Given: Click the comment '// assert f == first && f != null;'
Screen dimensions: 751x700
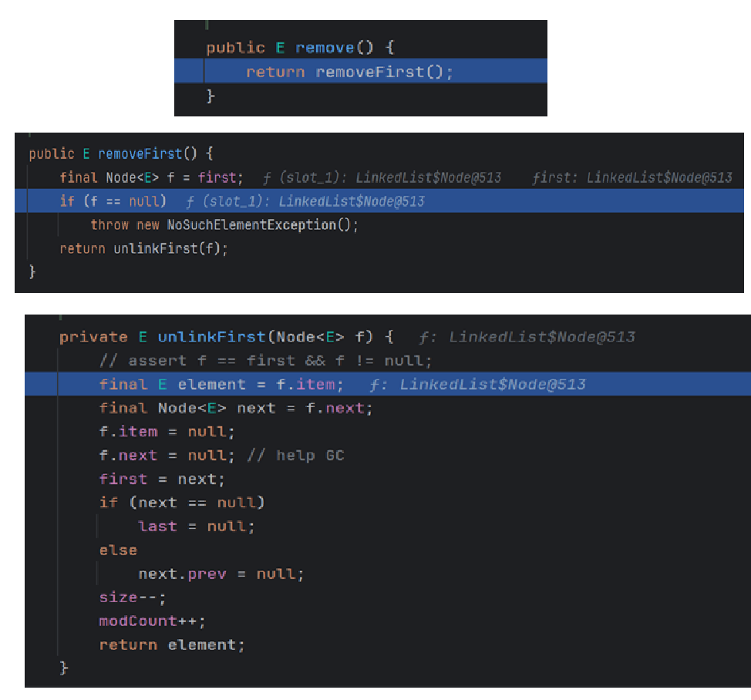Looking at the screenshot, I should (x=266, y=361).
